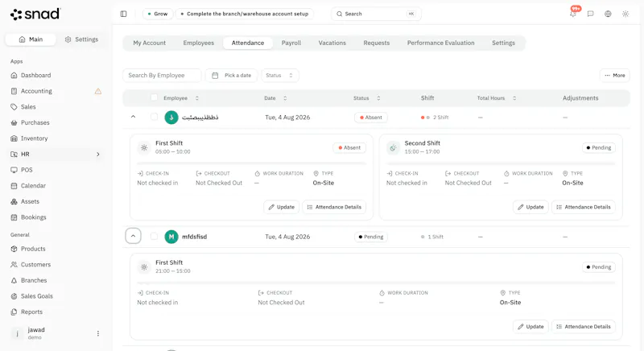Open the Pick a date picker
The width and height of the screenshot is (644, 351).
pyautogui.click(x=231, y=76)
